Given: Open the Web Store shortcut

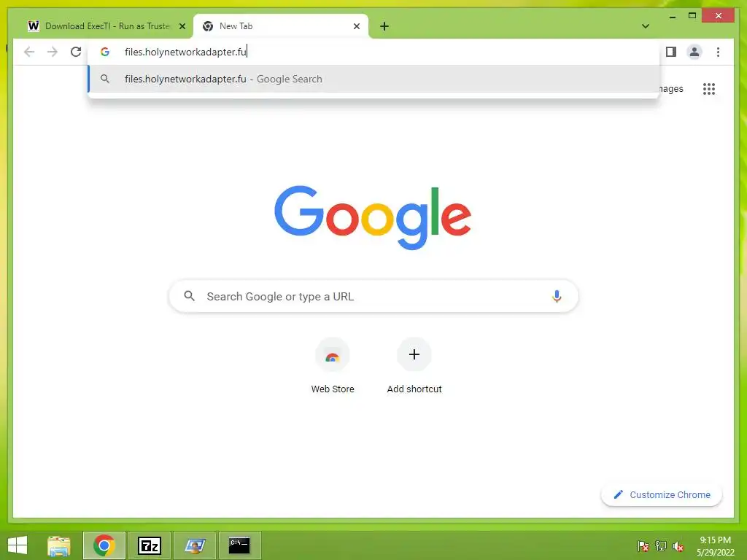Looking at the screenshot, I should [333, 366].
